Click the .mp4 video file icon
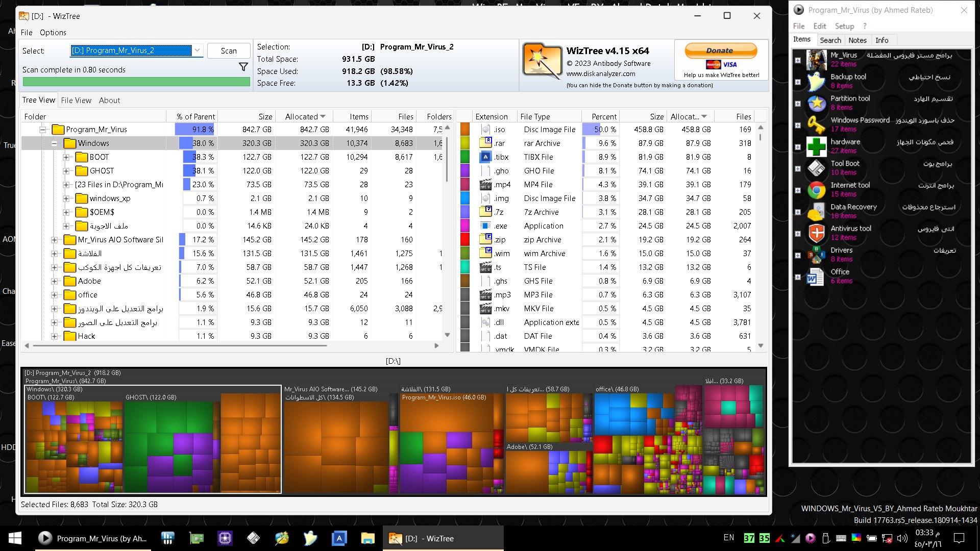 tap(486, 185)
